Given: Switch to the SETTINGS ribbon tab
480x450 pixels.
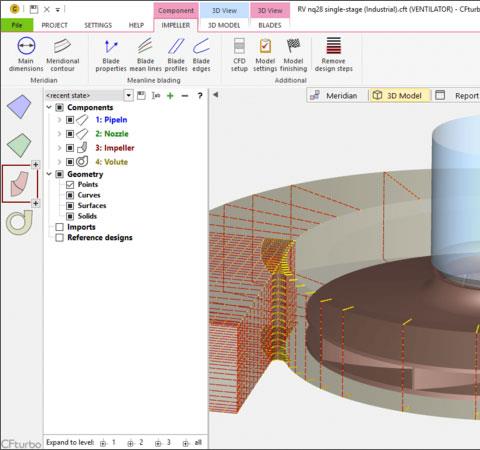Looking at the screenshot, I should (x=98, y=25).
